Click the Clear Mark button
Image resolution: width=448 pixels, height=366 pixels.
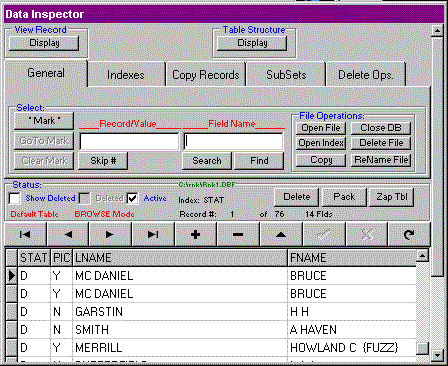44,161
